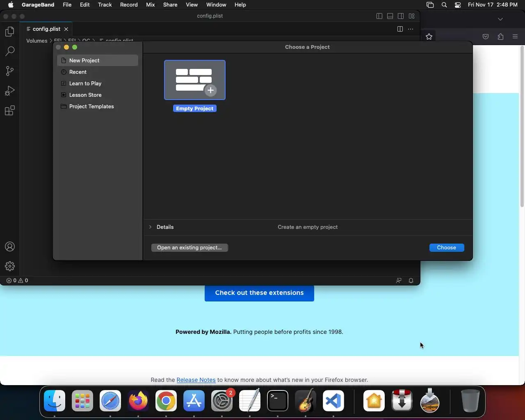The height and width of the screenshot is (420, 525).
Task: Open Control Center in menu bar
Action: [458, 5]
